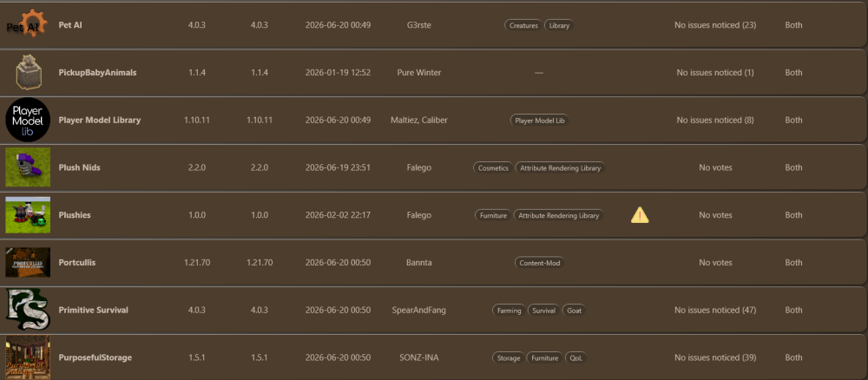Screen dimensions: 868x380
Task: Open the PickupBabyAnimals mod thumbnail
Action: [x=28, y=72]
